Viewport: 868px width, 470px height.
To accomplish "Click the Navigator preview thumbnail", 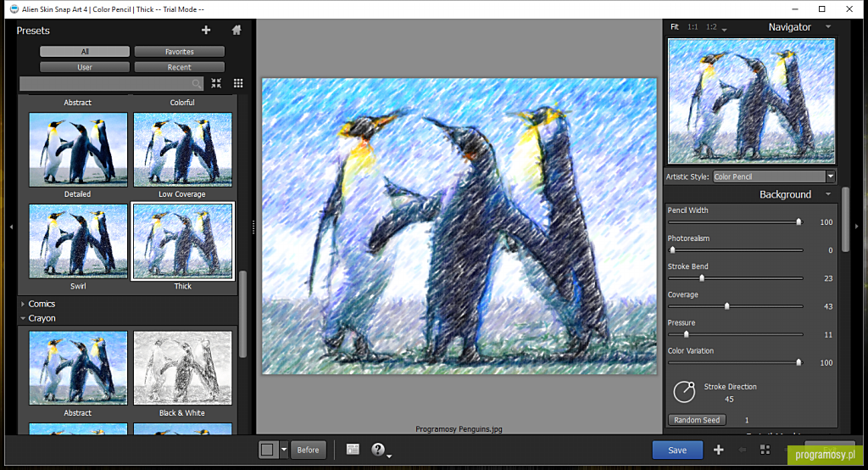I will [751, 101].
